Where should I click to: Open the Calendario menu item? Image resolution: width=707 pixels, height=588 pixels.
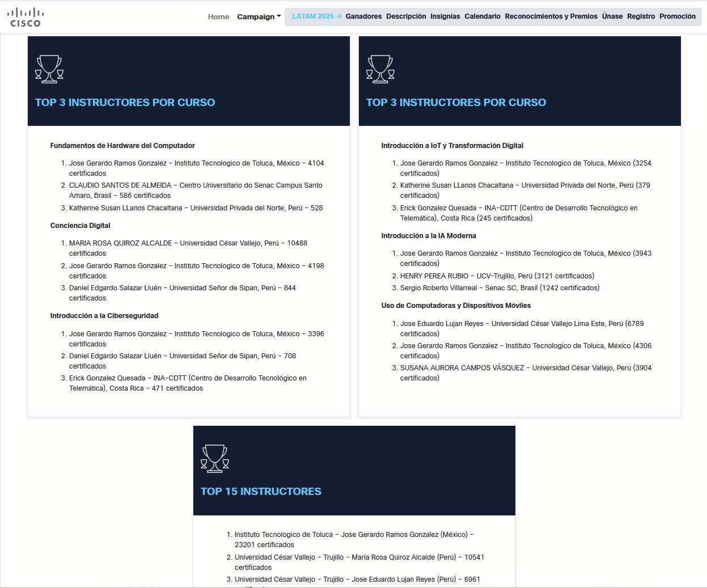[x=482, y=16]
